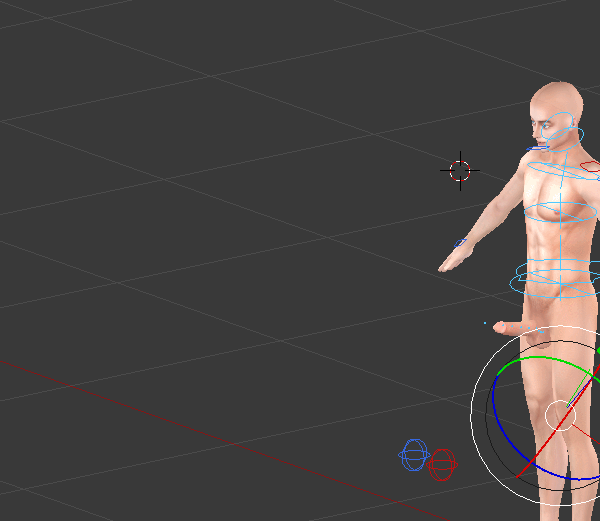Select the blue wrist control on the arm
Screen dimensions: 600x521
460,243
